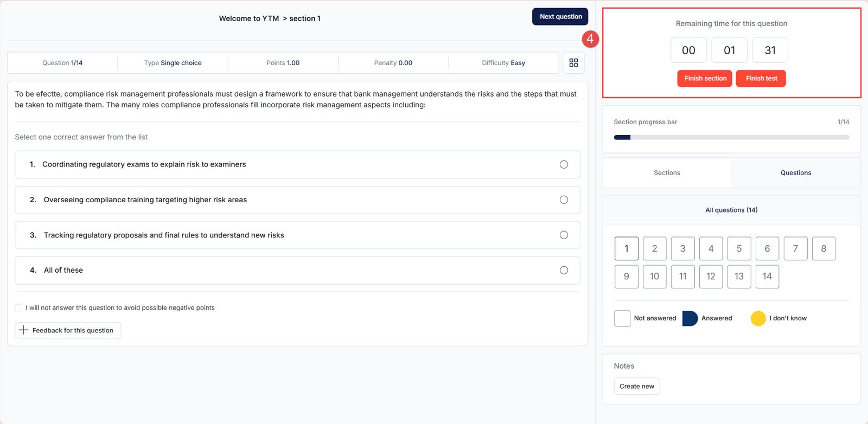This screenshot has height=424, width=868.
Task: Switch to the Questions tab
Action: click(x=795, y=173)
